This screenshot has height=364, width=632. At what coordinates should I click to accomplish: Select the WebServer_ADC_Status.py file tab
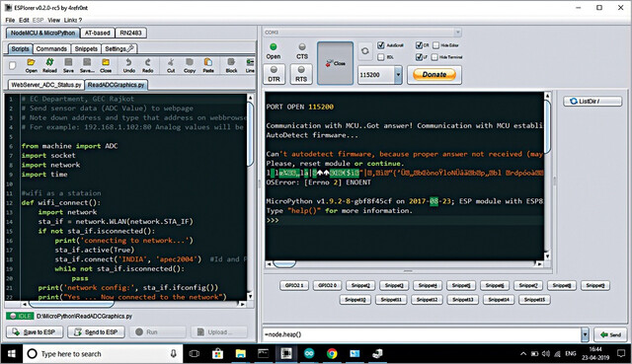pos(46,85)
